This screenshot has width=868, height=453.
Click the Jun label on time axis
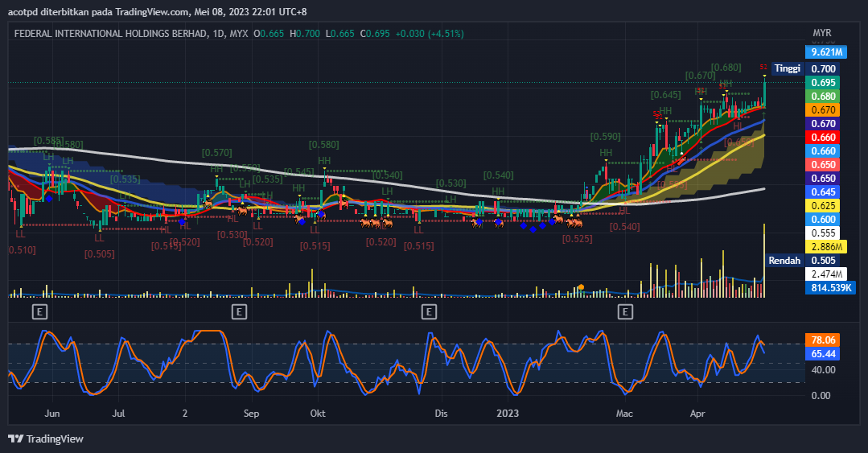click(52, 414)
